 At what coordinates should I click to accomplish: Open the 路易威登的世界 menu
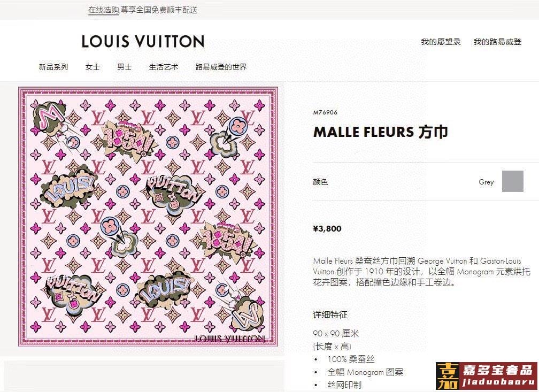pyautogui.click(x=221, y=67)
